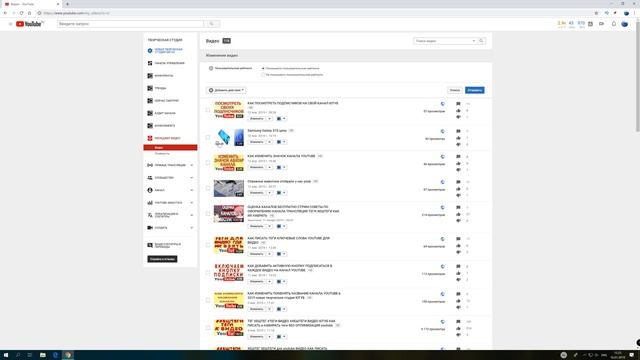Click the create video camera icon in the header
Image resolution: width=640 pixels, height=360 pixels.
click(x=601, y=24)
